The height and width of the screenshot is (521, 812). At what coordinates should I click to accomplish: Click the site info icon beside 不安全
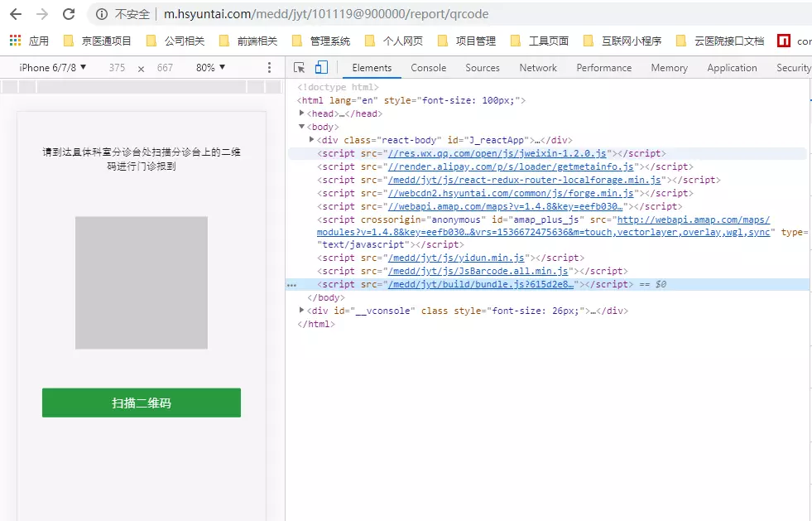pos(102,14)
